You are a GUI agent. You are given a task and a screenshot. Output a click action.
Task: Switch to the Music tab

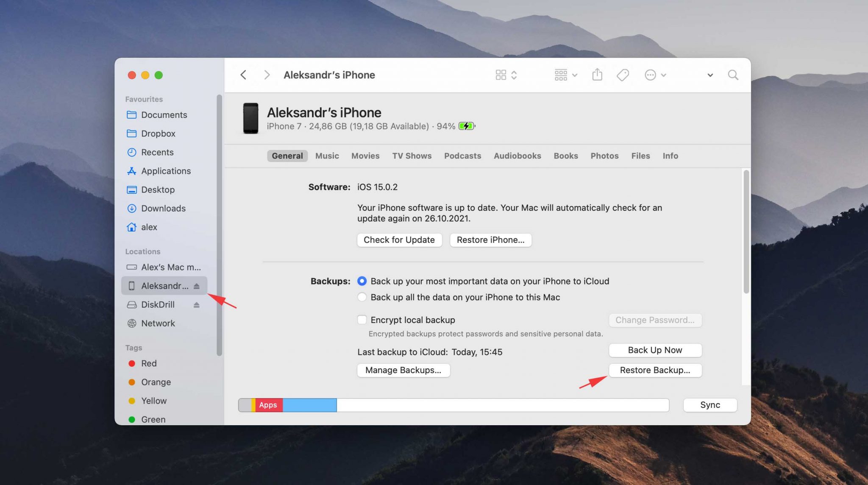pyautogui.click(x=327, y=156)
